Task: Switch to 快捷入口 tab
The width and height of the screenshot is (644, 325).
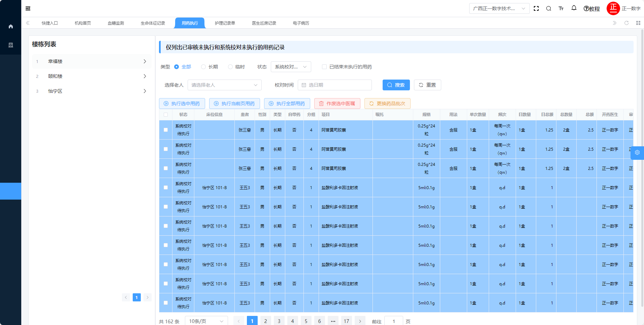Action: click(50, 23)
